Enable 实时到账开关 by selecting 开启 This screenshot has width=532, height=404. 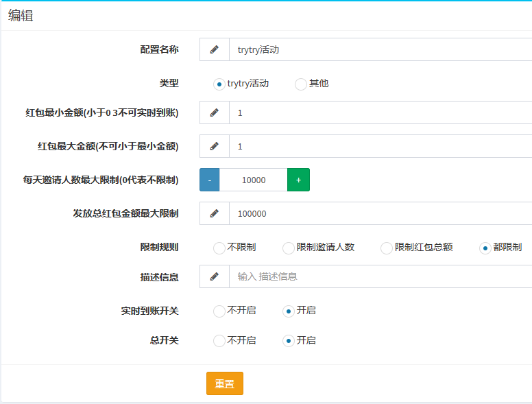pos(289,311)
